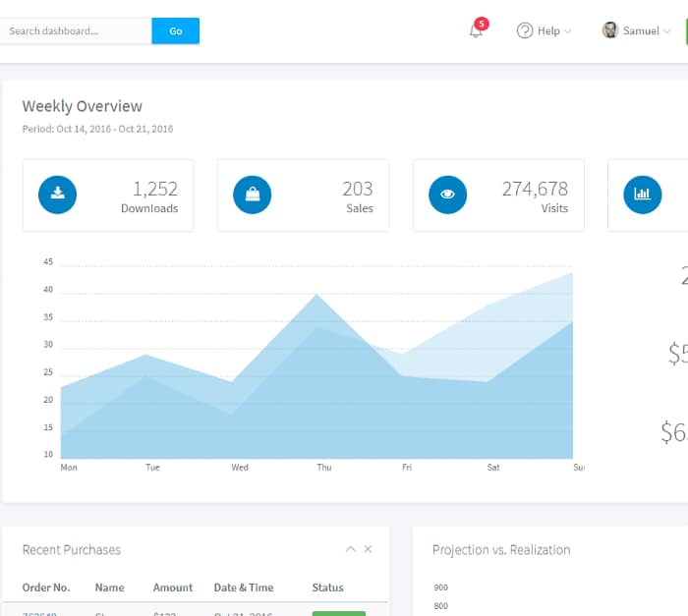
Task: Click the Status column header
Action: [327, 588]
